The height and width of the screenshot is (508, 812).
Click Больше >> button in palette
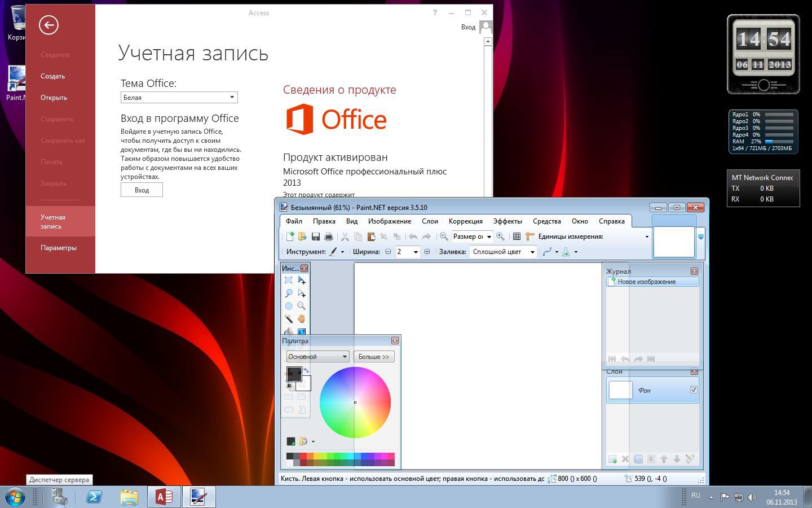pos(374,357)
